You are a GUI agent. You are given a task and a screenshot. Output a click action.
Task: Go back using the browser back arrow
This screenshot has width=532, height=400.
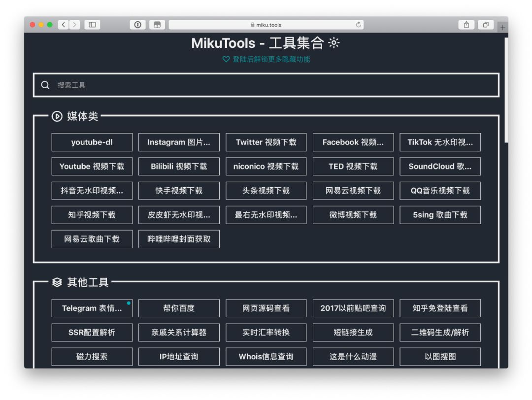(x=63, y=25)
